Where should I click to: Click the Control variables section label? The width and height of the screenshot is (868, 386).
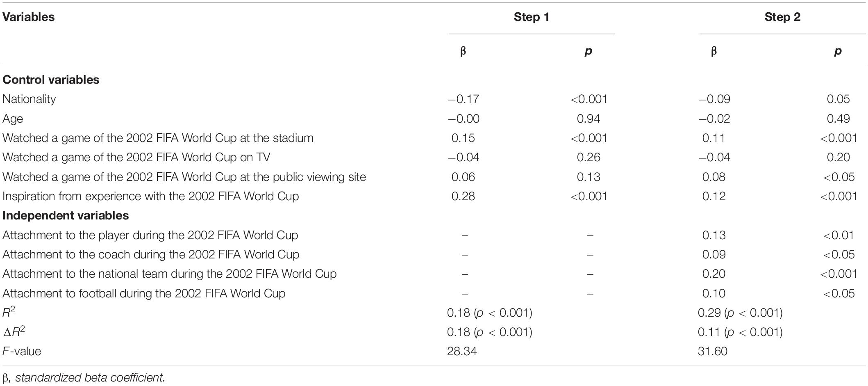pos(51,80)
